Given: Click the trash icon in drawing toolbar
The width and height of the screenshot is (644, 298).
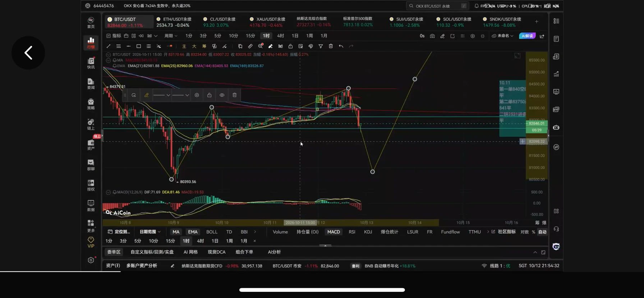Looking at the screenshot, I should 331,46.
